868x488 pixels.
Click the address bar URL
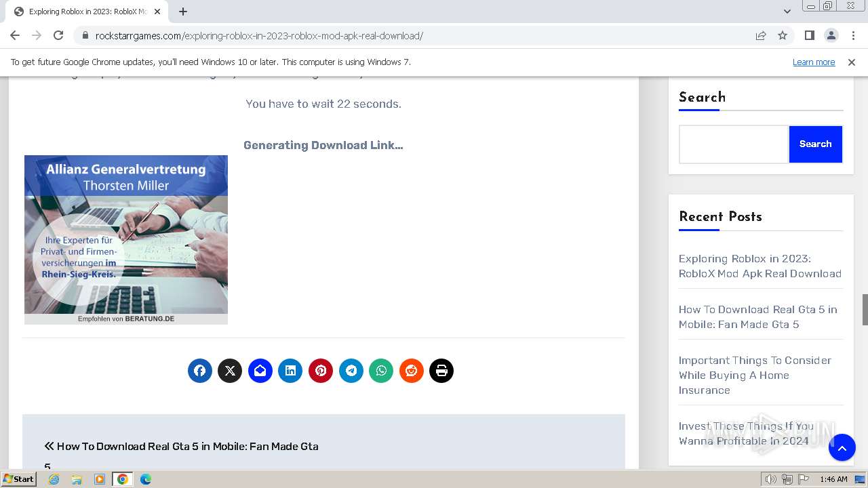click(259, 36)
